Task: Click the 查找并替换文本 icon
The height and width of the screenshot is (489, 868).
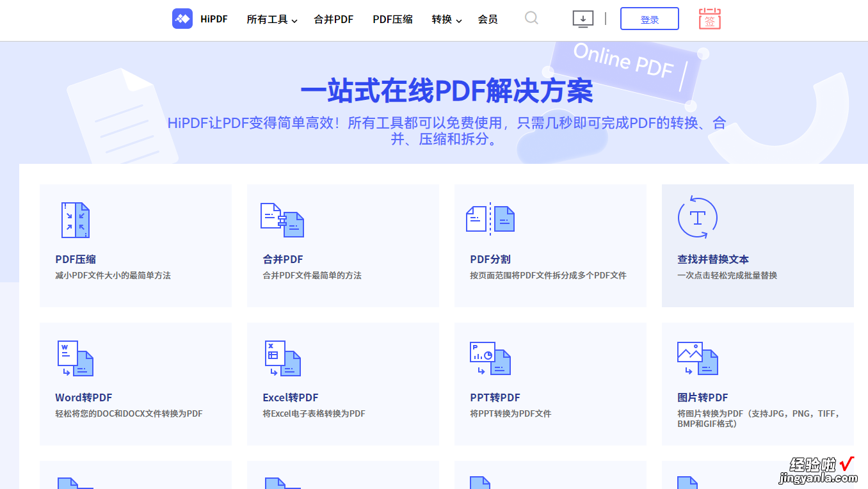Action: [x=698, y=218]
